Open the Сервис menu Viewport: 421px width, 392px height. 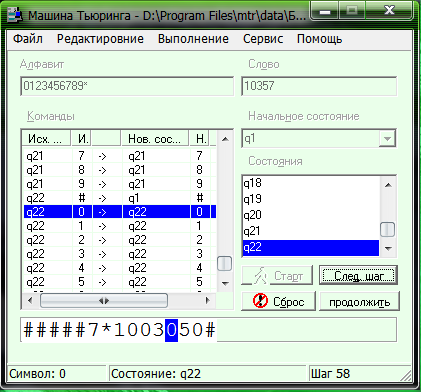263,39
